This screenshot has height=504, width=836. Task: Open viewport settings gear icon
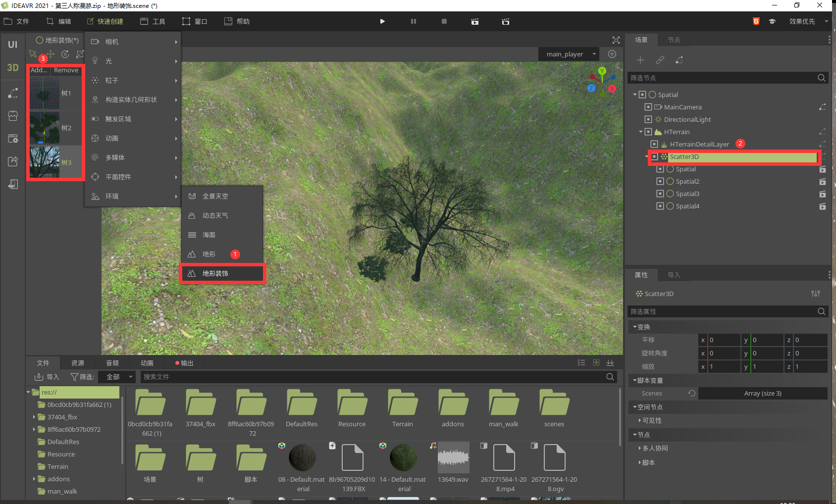click(612, 54)
